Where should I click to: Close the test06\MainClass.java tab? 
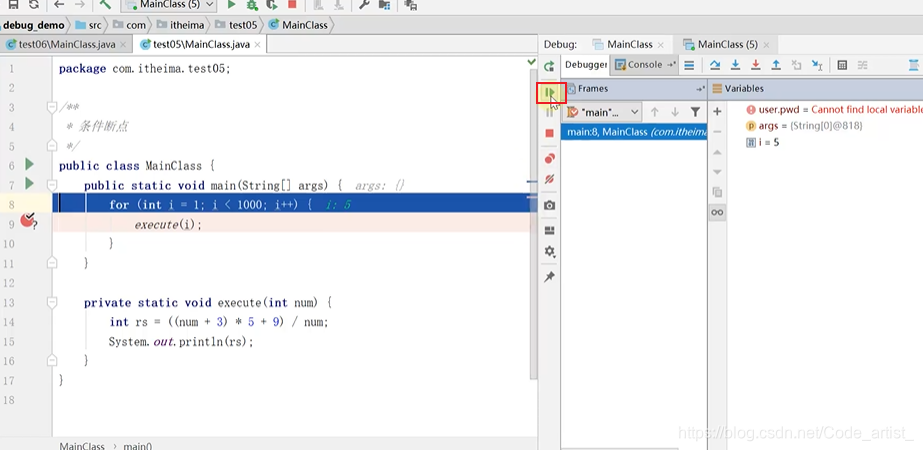(122, 45)
